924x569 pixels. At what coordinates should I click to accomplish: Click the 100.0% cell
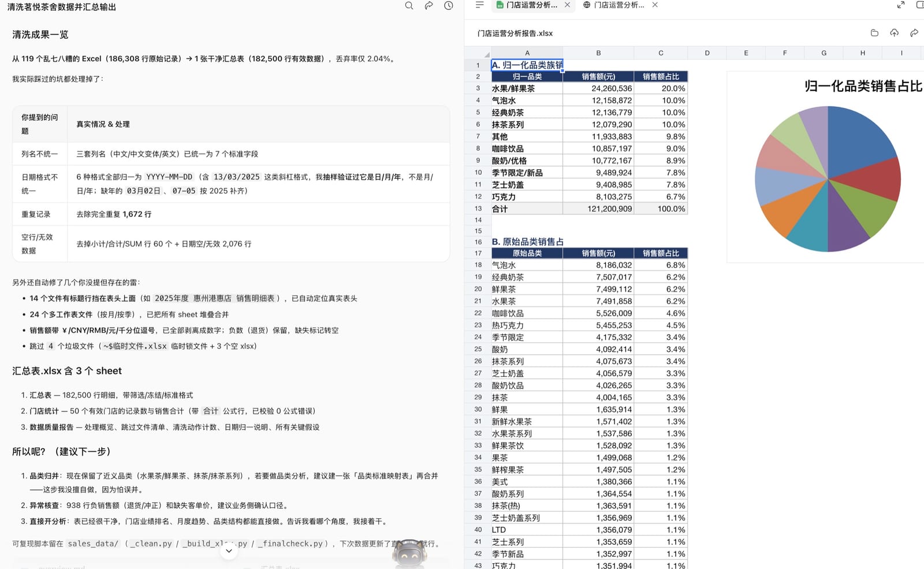coord(661,209)
